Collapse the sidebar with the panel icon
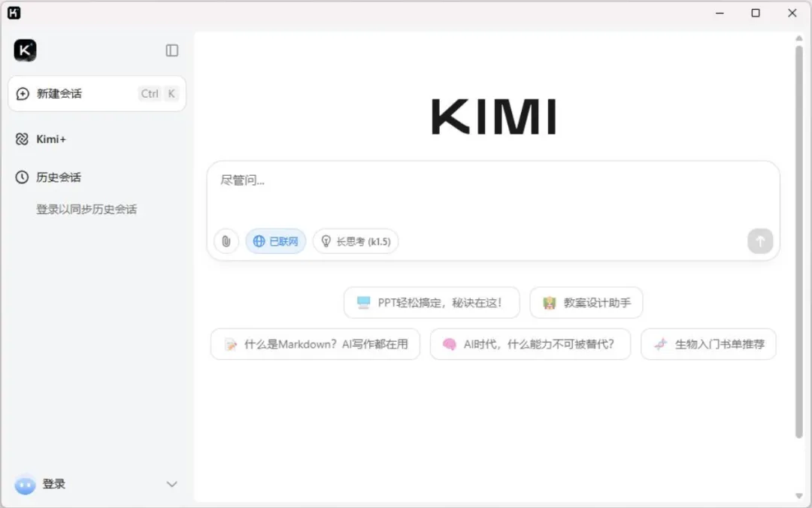The height and width of the screenshot is (508, 812). [172, 50]
